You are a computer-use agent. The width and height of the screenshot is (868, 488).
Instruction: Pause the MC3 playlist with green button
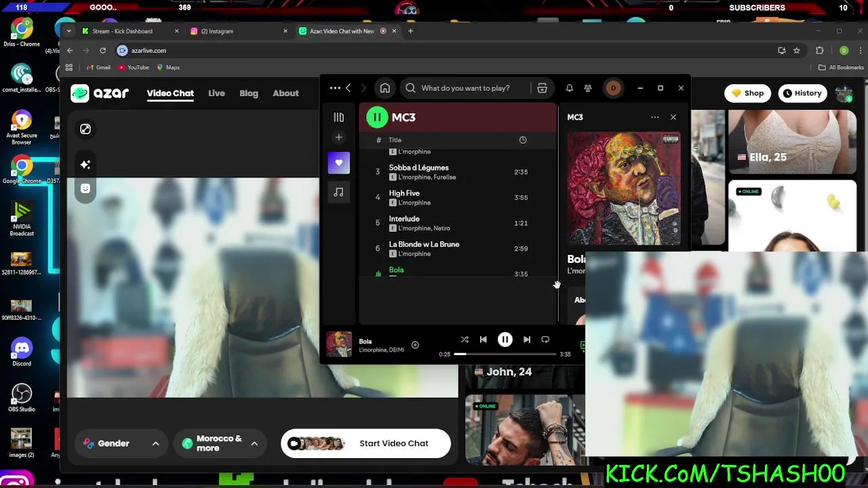[x=377, y=117]
